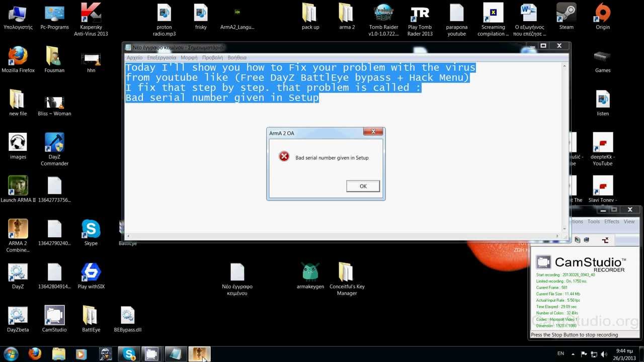Image resolution: width=644 pixels, height=362 pixels.
Task: Close the ArmA 2 OA error dialog
Action: pyautogui.click(x=373, y=132)
